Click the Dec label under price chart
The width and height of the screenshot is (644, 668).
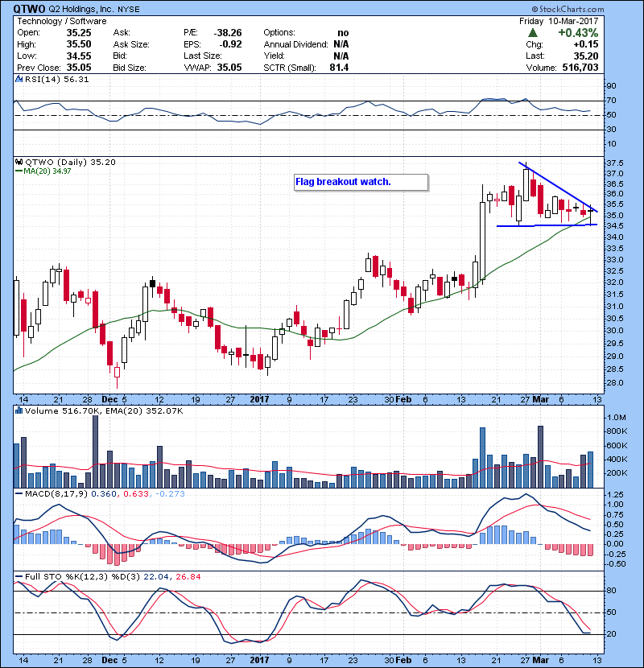tap(109, 400)
